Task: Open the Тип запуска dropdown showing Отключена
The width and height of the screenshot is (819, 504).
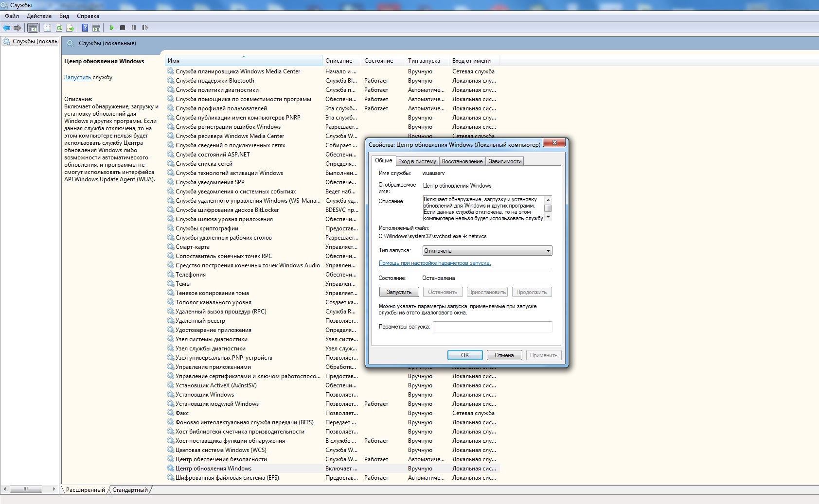Action: (487, 251)
